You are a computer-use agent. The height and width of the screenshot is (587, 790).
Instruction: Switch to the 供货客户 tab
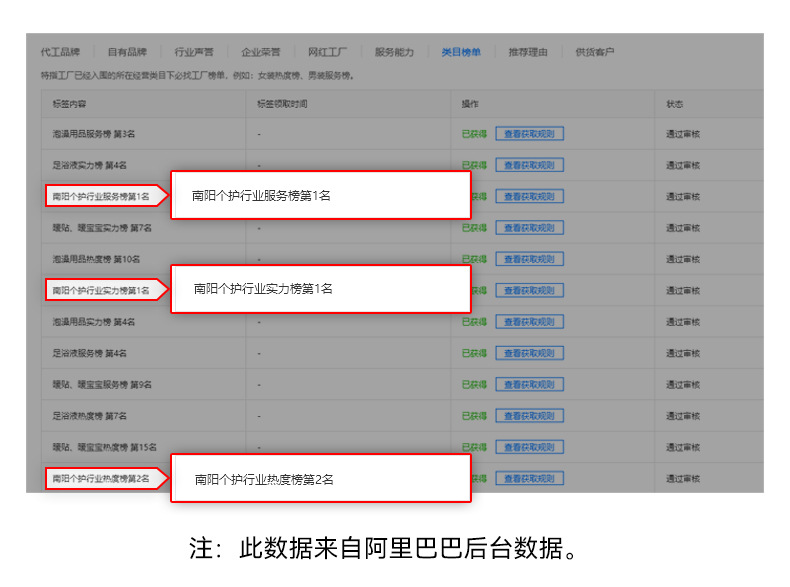[x=595, y=52]
